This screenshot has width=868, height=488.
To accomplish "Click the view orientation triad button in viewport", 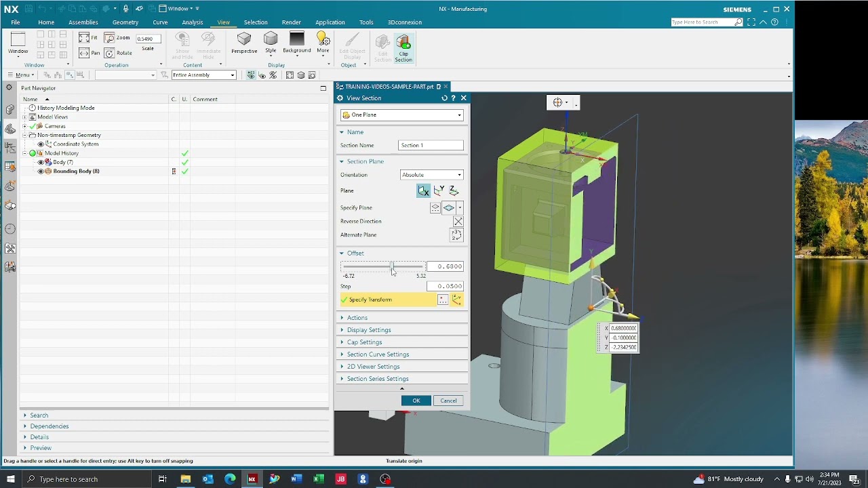I will click(558, 102).
